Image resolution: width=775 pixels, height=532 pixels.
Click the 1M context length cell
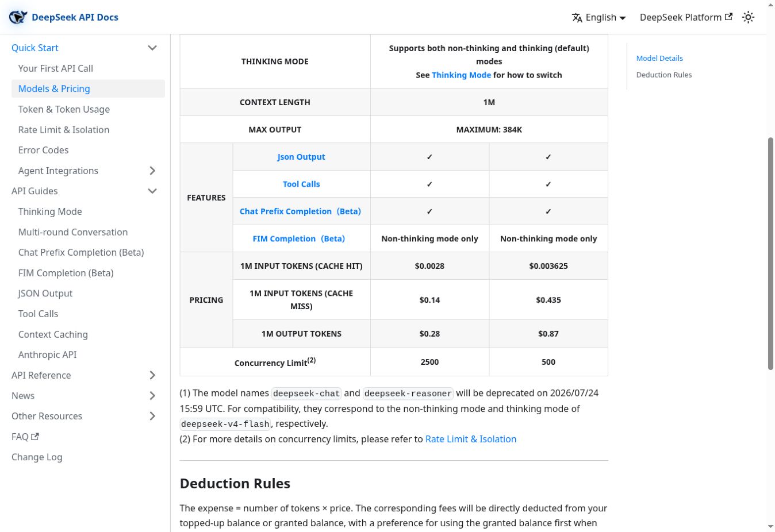(x=489, y=102)
